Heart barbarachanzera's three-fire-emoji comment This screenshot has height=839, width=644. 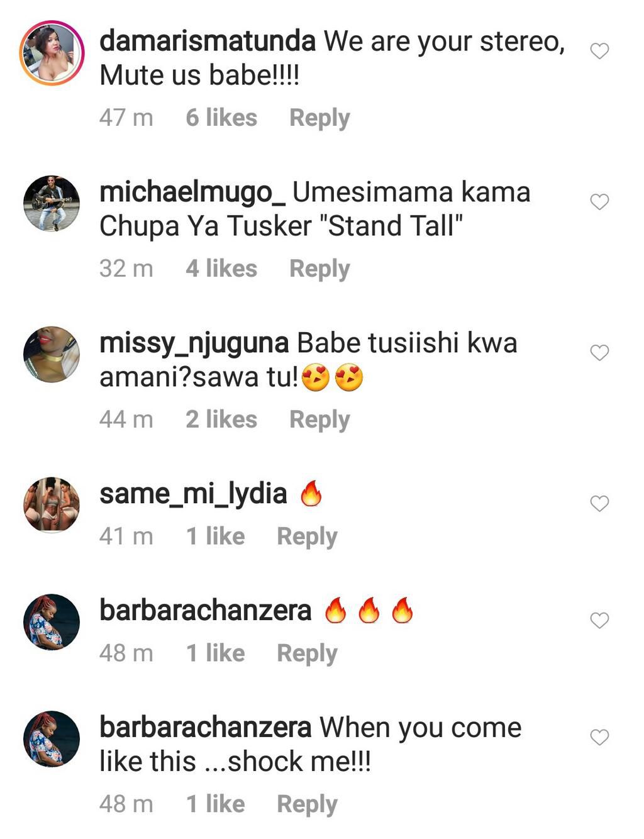click(x=599, y=621)
